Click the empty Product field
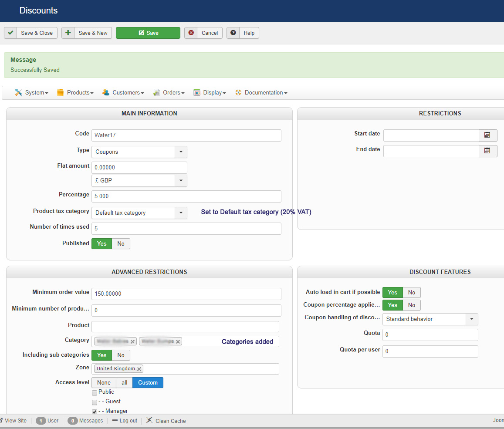Viewport: 504px width, 429px height. tap(185, 327)
